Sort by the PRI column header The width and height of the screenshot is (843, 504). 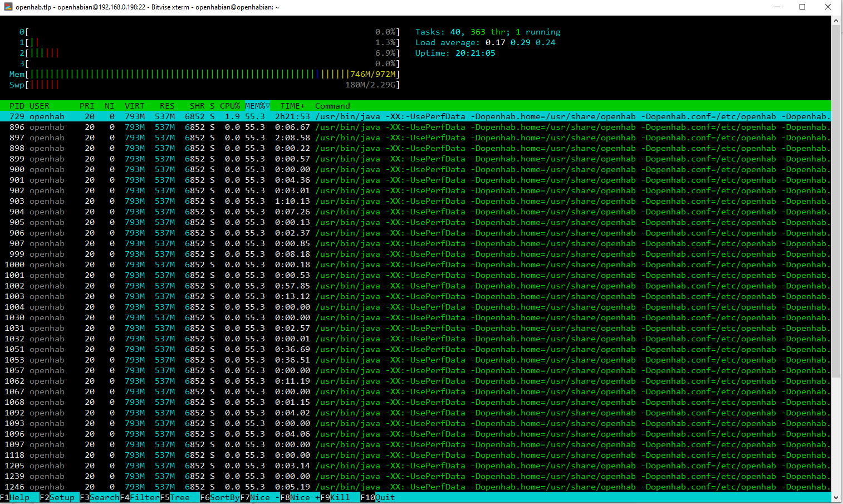[87, 106]
